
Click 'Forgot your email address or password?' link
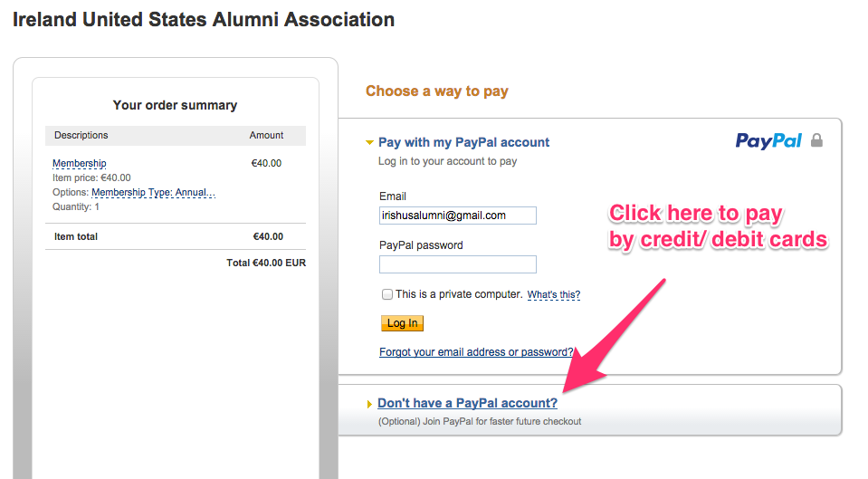click(476, 352)
